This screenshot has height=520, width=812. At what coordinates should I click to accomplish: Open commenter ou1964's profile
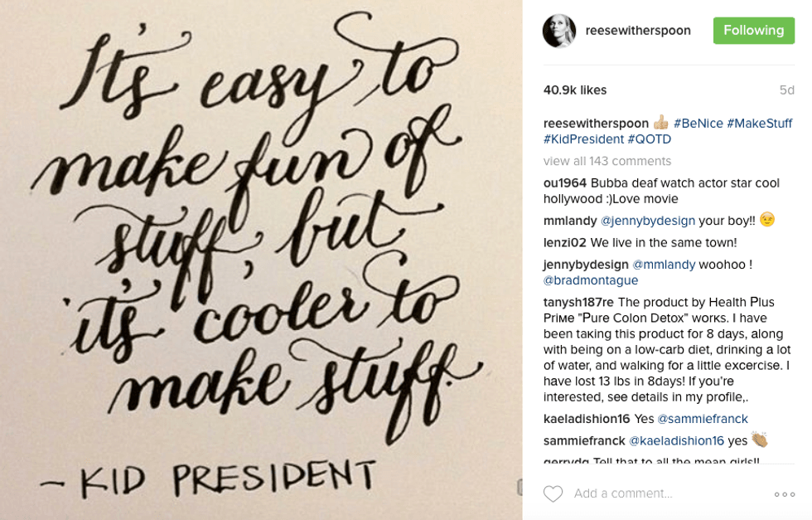pyautogui.click(x=565, y=183)
